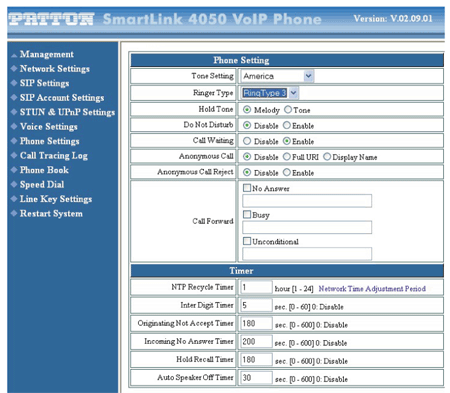Check the No Answer call forward box

point(247,188)
